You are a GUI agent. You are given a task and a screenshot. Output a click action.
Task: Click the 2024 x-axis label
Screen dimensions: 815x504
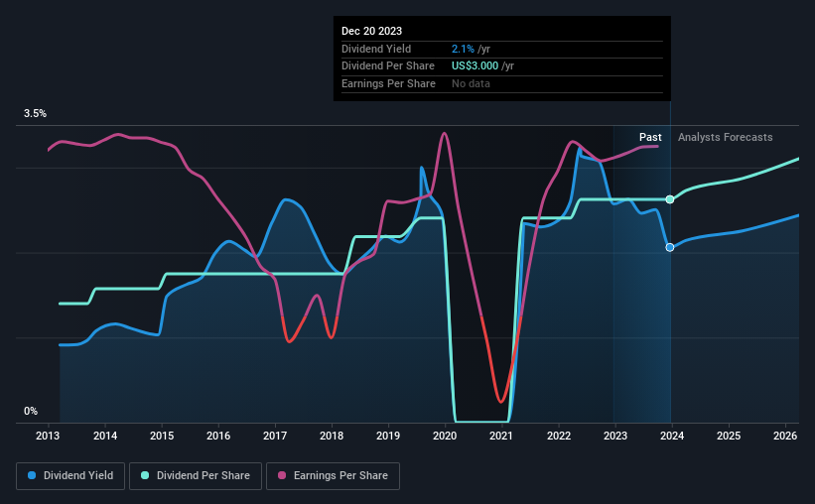point(672,436)
